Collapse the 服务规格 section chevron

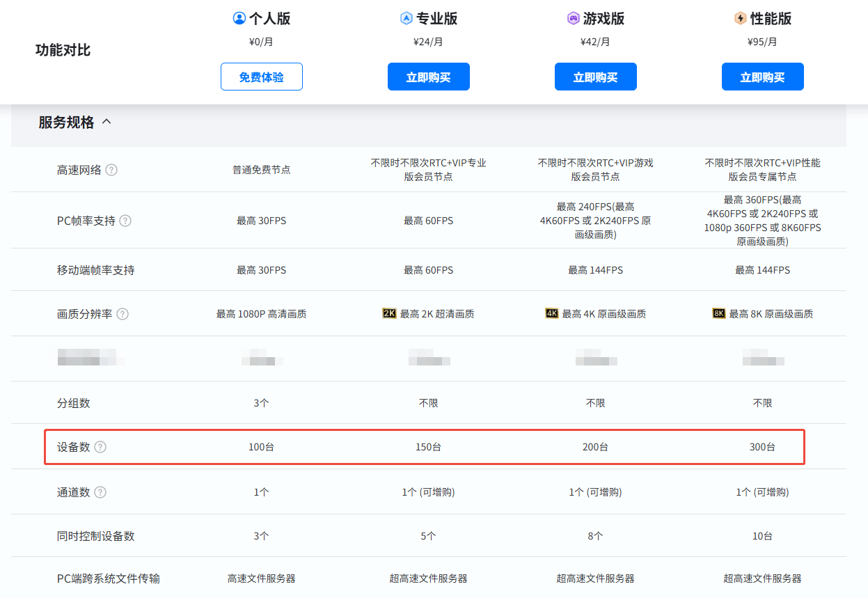tap(106, 122)
